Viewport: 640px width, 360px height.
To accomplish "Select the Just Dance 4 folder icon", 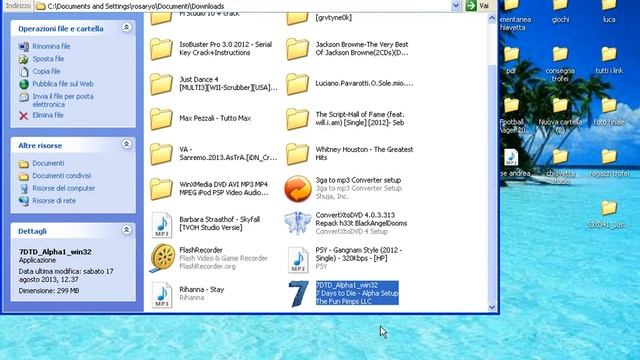I will (161, 84).
